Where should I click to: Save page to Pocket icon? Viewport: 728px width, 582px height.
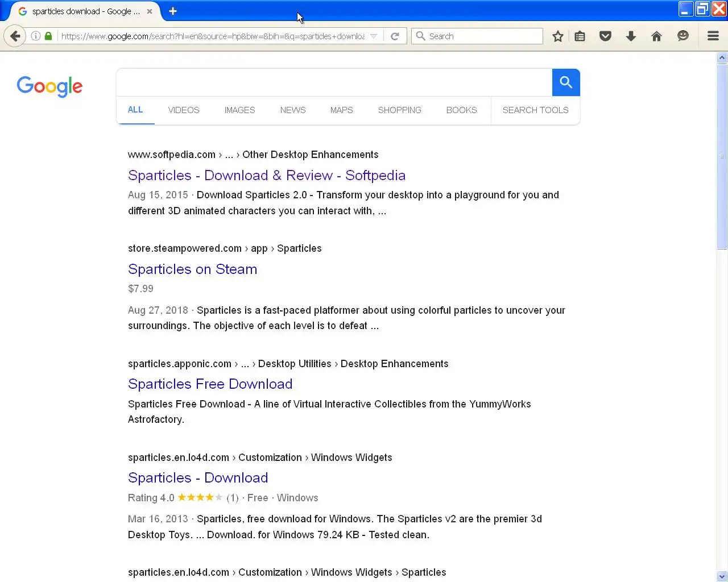606,36
